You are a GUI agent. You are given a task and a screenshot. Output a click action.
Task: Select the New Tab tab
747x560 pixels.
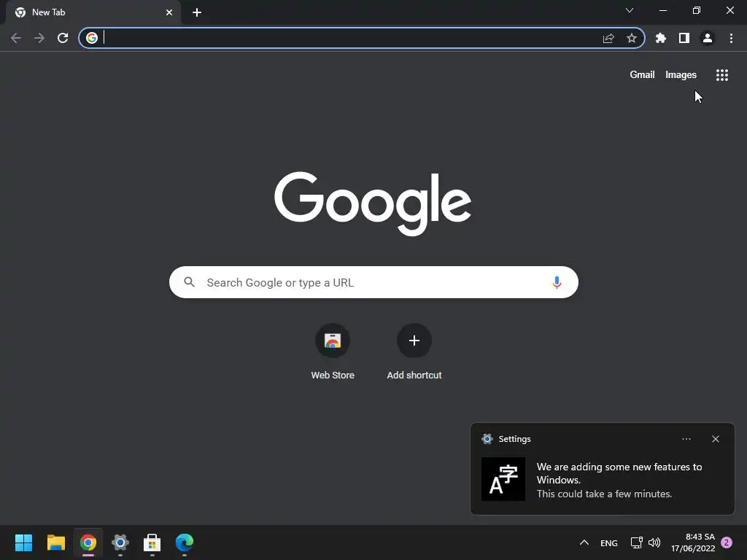[93, 12]
